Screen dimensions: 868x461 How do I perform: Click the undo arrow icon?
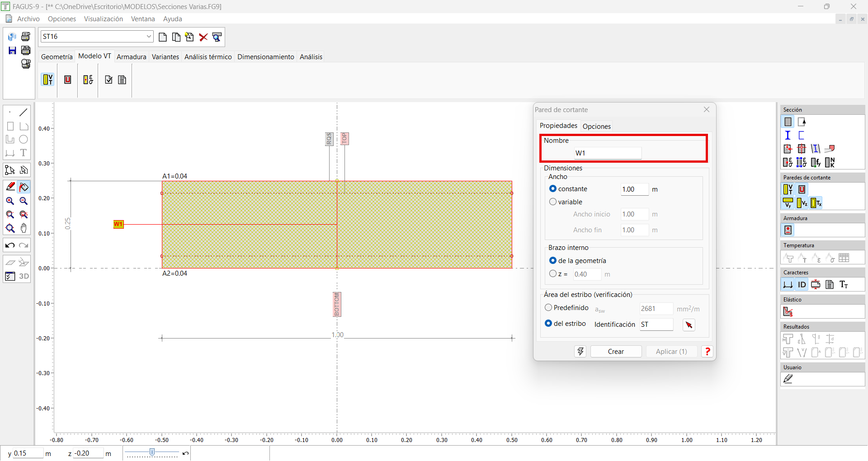point(10,245)
